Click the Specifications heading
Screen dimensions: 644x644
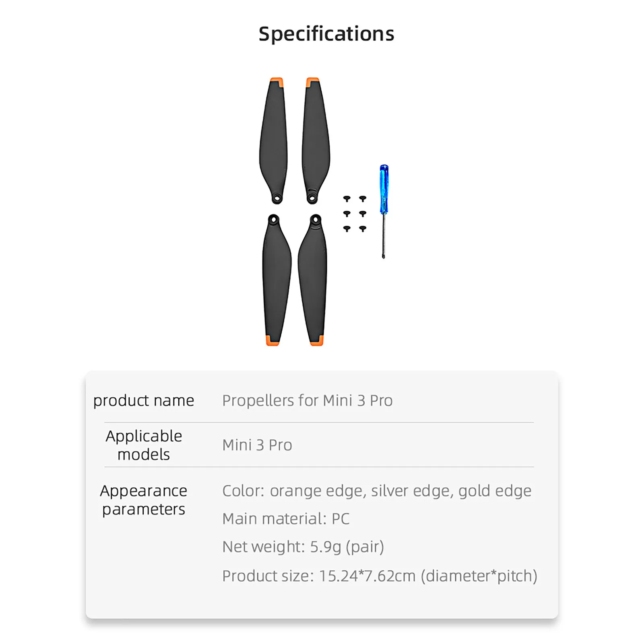pos(326,34)
